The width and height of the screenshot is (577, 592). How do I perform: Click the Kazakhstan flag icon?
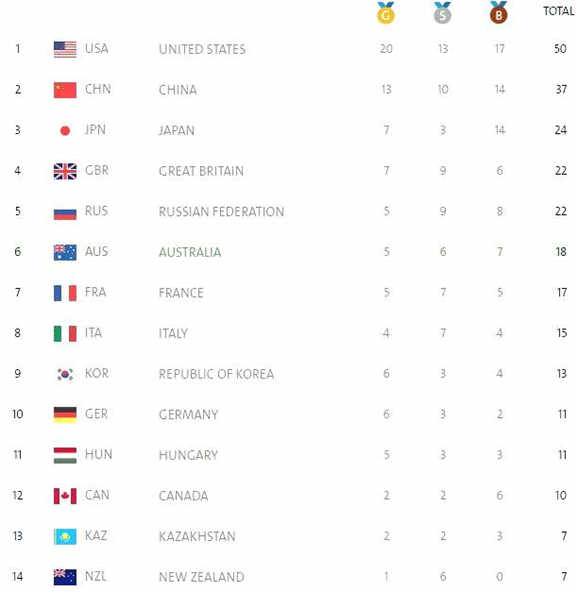65,536
